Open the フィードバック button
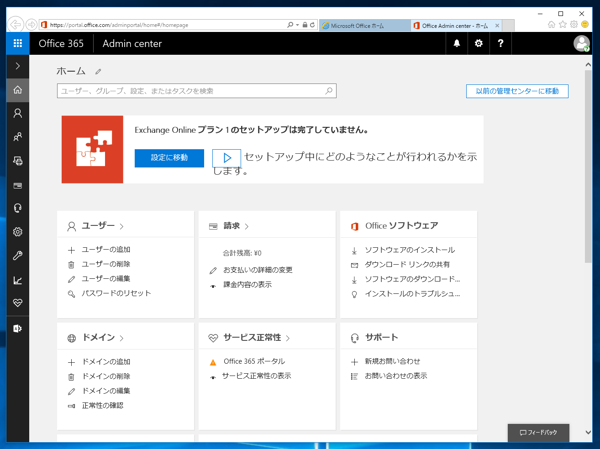 (538, 433)
